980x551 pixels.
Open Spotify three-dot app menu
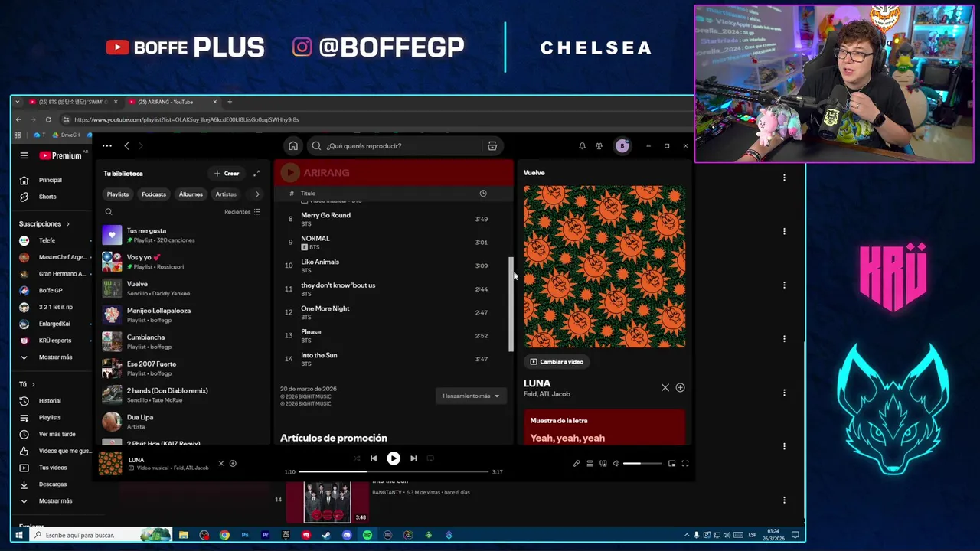(107, 146)
